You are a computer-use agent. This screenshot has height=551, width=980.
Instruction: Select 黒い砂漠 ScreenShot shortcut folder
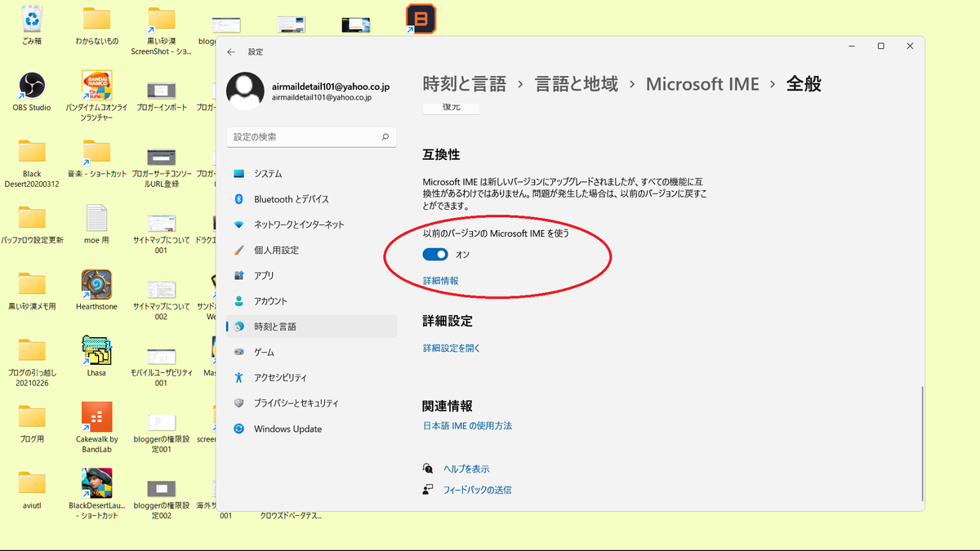(162, 30)
